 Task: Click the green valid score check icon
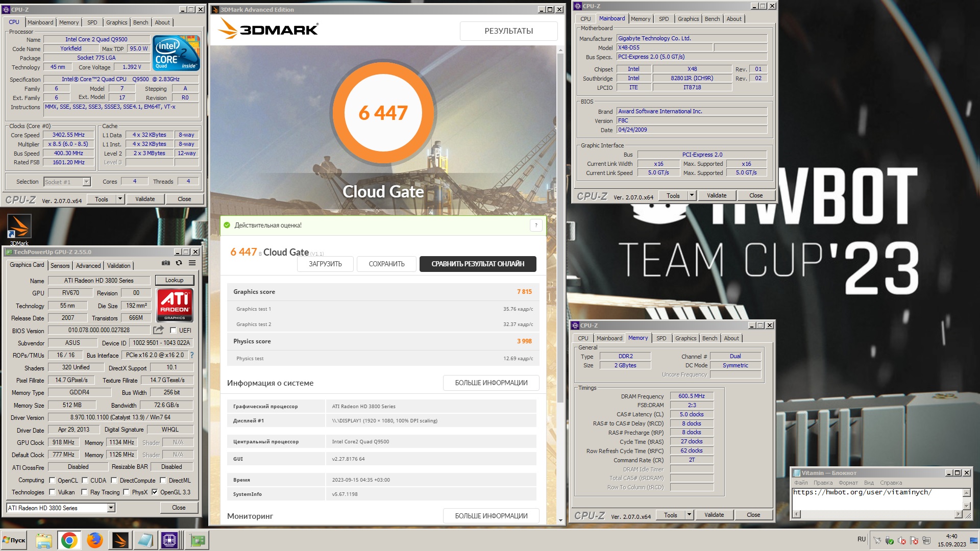click(x=227, y=225)
